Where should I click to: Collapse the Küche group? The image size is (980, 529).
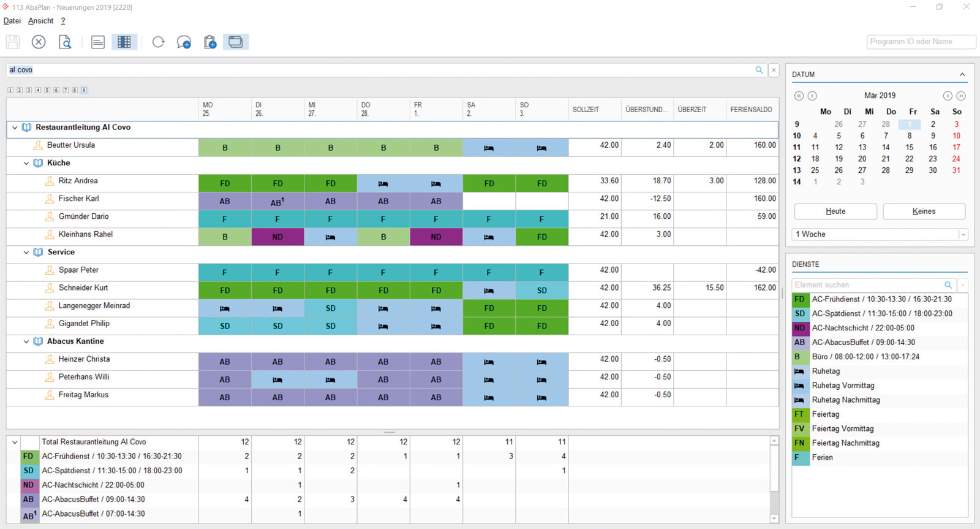pyautogui.click(x=26, y=163)
